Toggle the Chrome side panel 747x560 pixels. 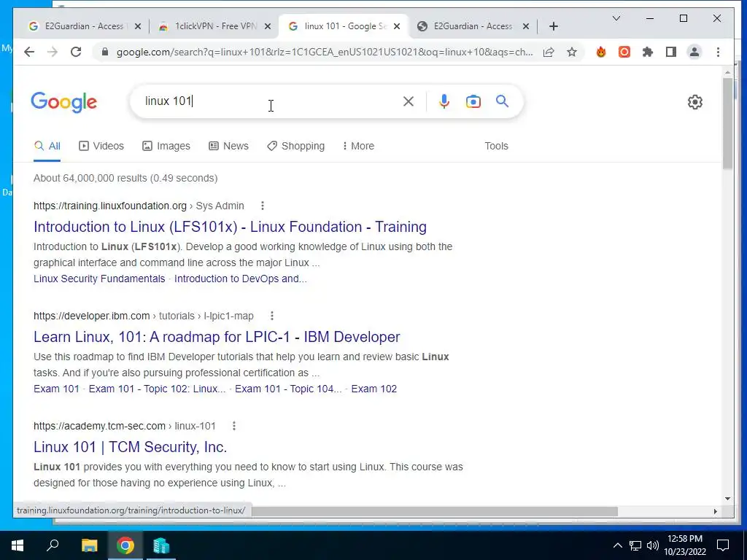click(671, 52)
